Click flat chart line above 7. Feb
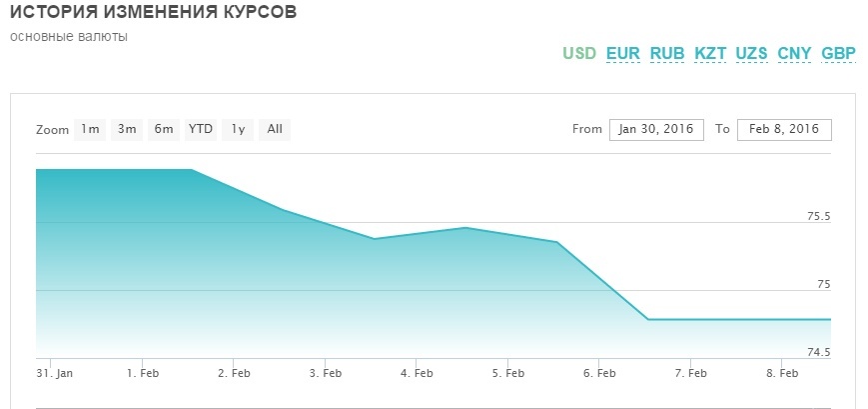Viewport: 868px width, 409px height. pyautogui.click(x=690, y=319)
